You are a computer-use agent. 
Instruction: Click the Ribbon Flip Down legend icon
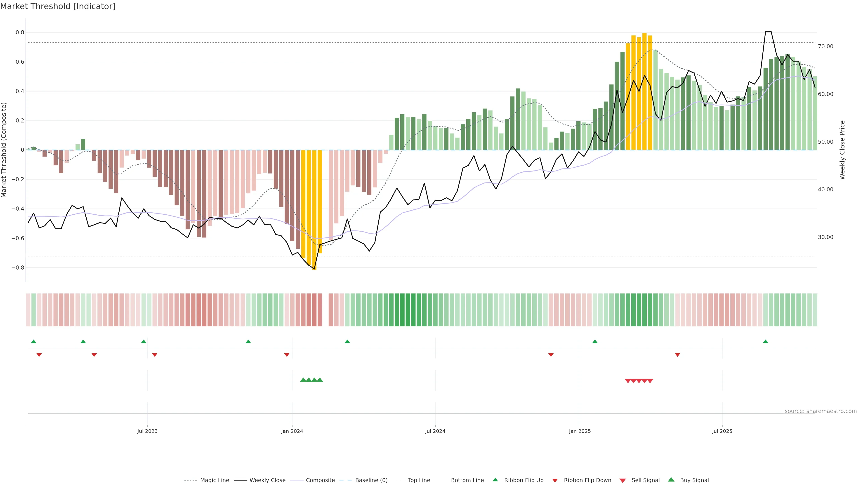(555, 480)
